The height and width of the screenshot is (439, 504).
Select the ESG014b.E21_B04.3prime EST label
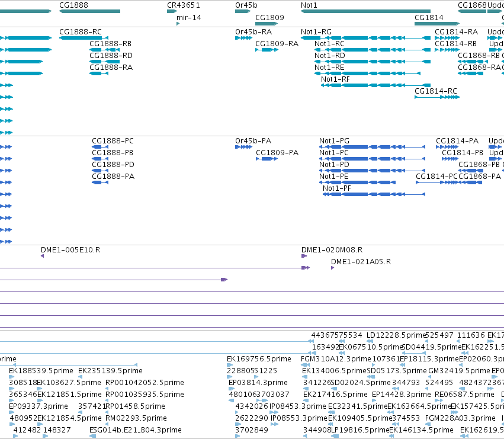pos(135,430)
